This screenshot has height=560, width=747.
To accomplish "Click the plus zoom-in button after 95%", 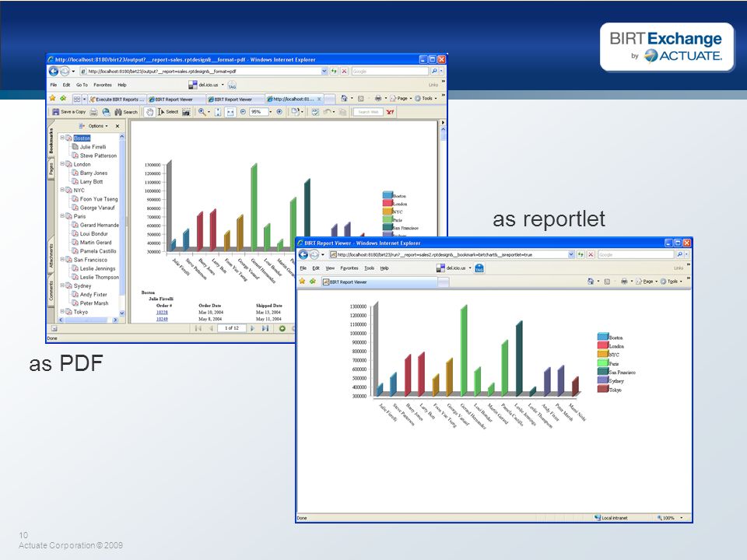I will (x=279, y=112).
